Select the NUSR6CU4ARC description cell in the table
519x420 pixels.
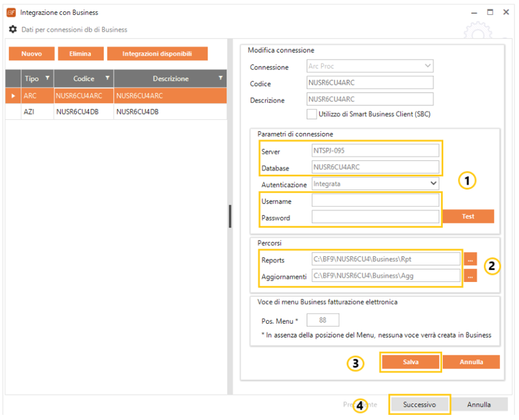coord(170,96)
